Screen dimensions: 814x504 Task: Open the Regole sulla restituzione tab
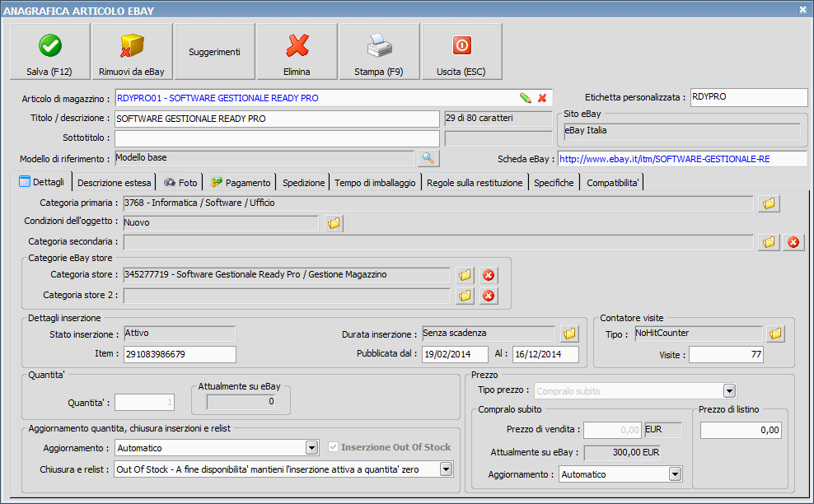tap(475, 183)
